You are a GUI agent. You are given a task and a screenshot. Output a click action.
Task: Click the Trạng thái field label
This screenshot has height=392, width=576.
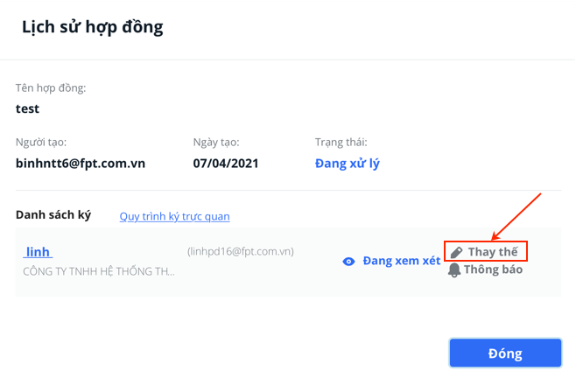pos(341,143)
